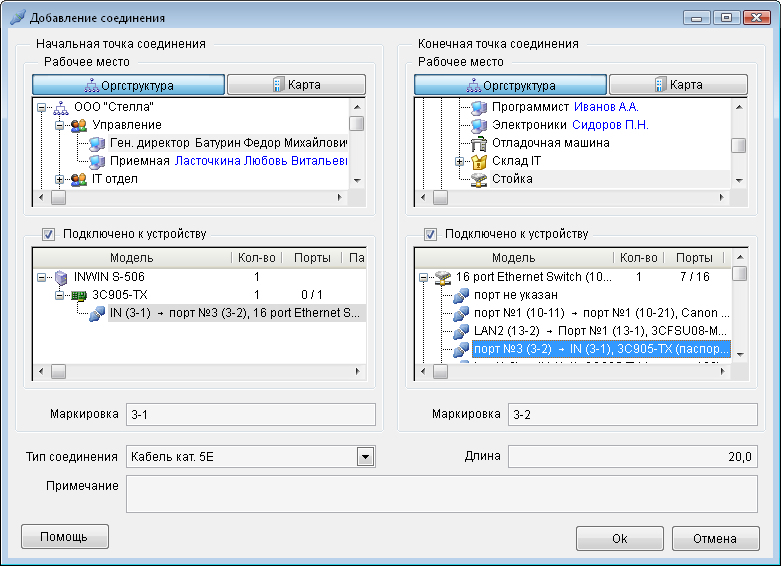Select 'Приемная Ласточкина Любовь Витальевна' row

coord(229,161)
